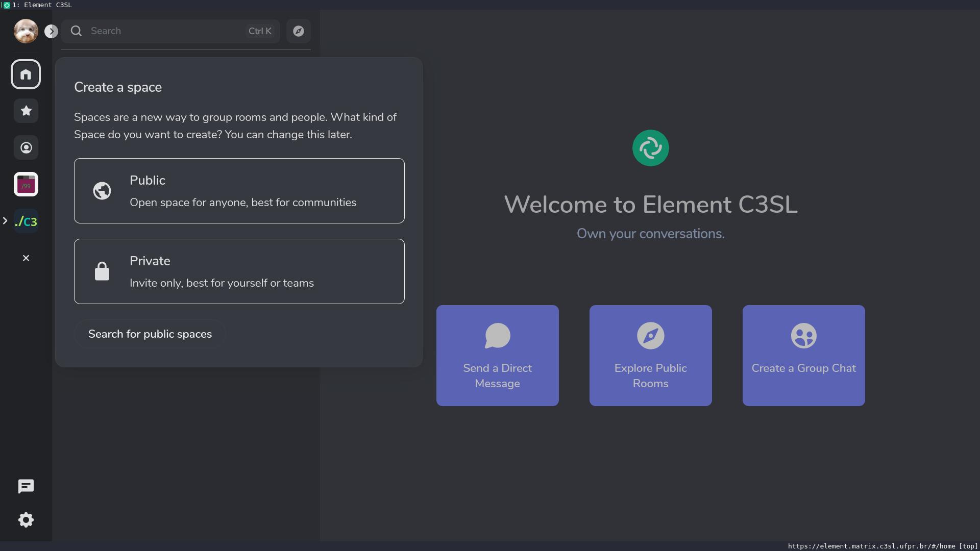The width and height of the screenshot is (980, 551).
Task: Click the green Element logo
Action: [650, 148]
